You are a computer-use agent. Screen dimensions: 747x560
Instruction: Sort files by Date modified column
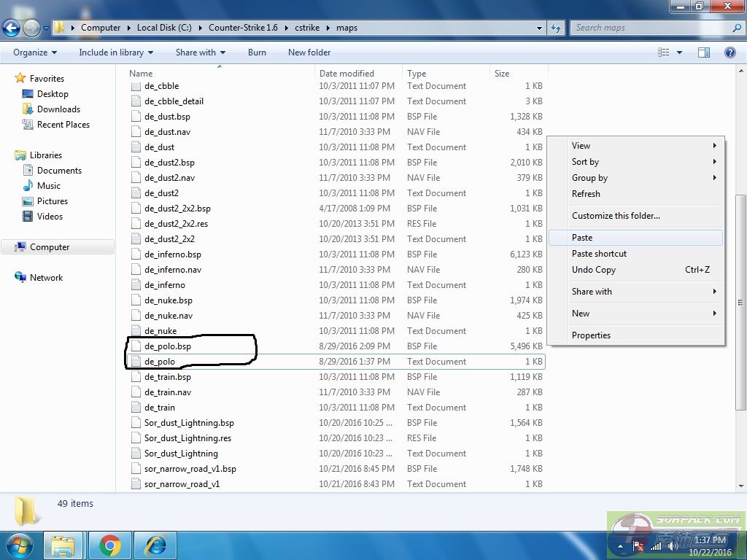pyautogui.click(x=347, y=74)
